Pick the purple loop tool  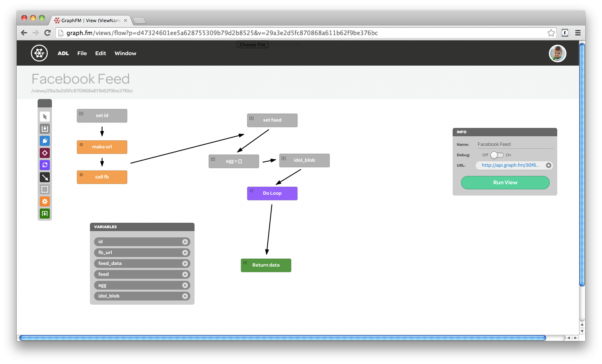point(45,165)
